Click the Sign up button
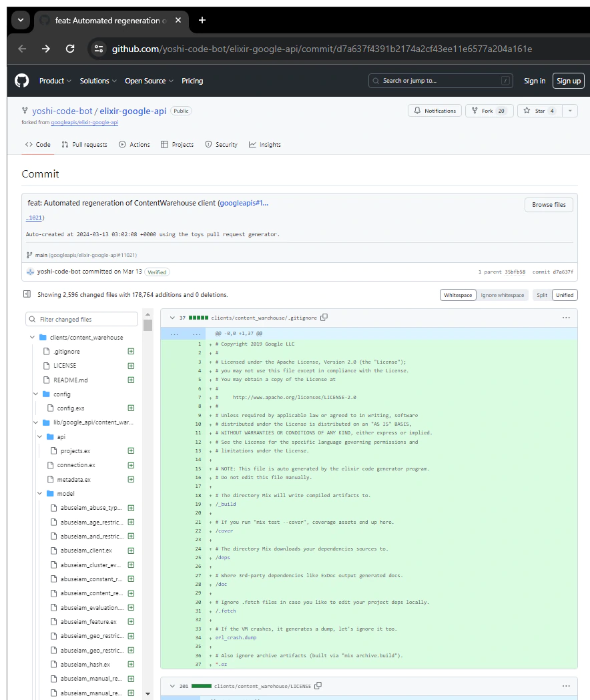The image size is (590, 700). (x=569, y=81)
